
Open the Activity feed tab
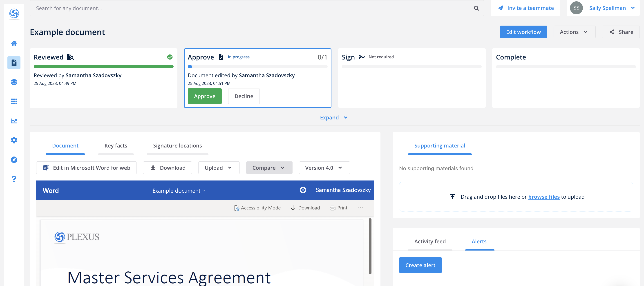pyautogui.click(x=430, y=241)
